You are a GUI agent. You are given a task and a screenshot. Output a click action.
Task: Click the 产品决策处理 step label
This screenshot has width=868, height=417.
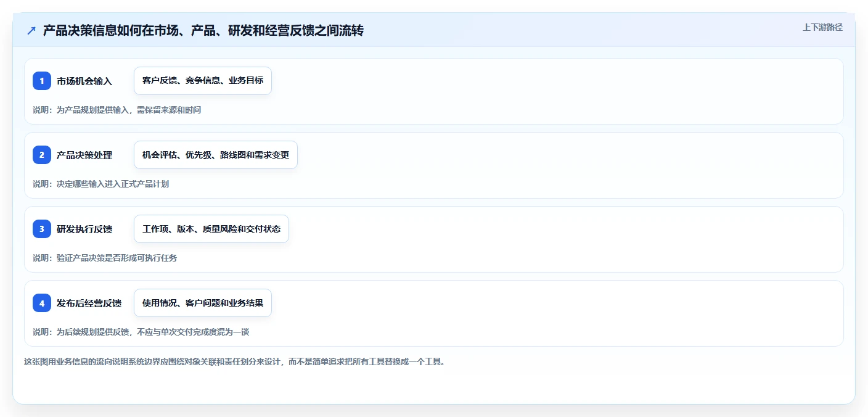84,155
